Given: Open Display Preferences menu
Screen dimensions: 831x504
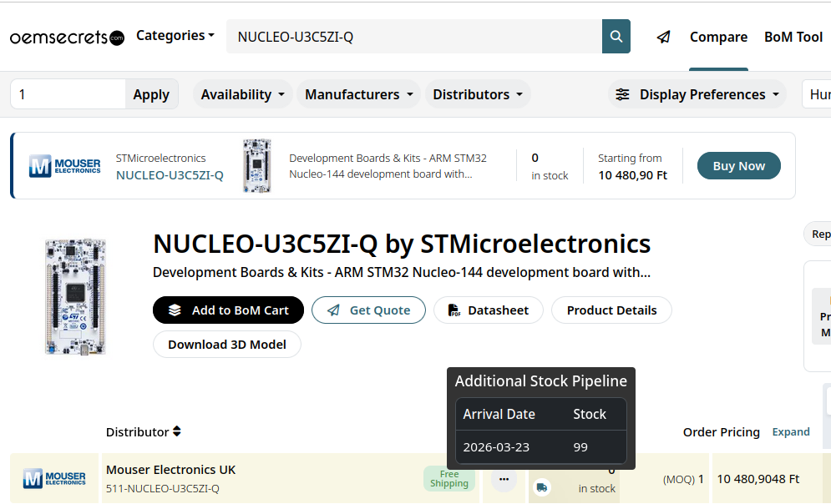Looking at the screenshot, I should [697, 94].
